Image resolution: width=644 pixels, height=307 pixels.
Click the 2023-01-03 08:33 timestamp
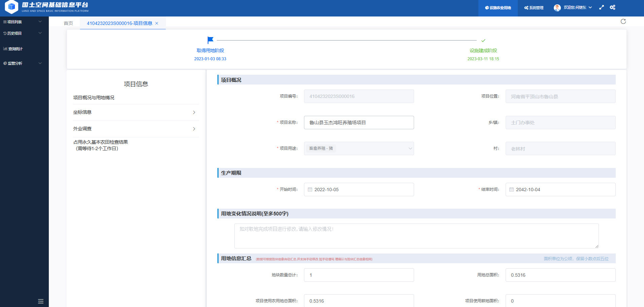[210, 59]
